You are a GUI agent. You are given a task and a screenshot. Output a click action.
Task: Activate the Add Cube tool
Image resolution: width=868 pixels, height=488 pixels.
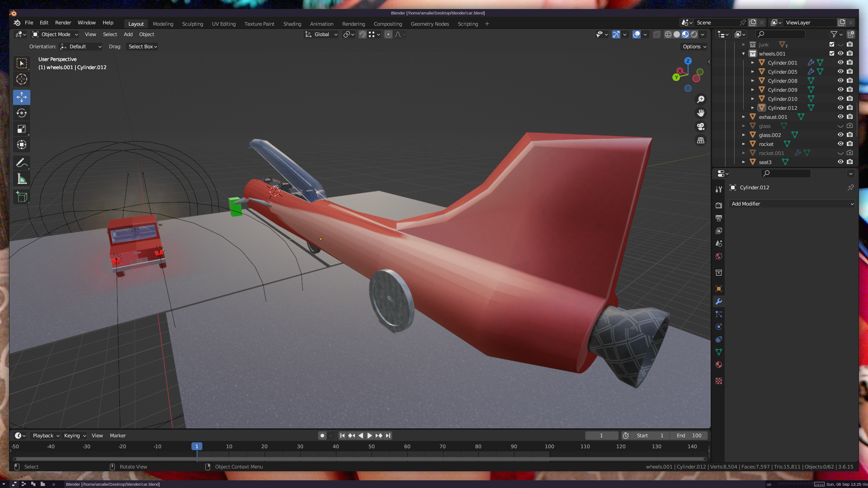click(x=21, y=197)
